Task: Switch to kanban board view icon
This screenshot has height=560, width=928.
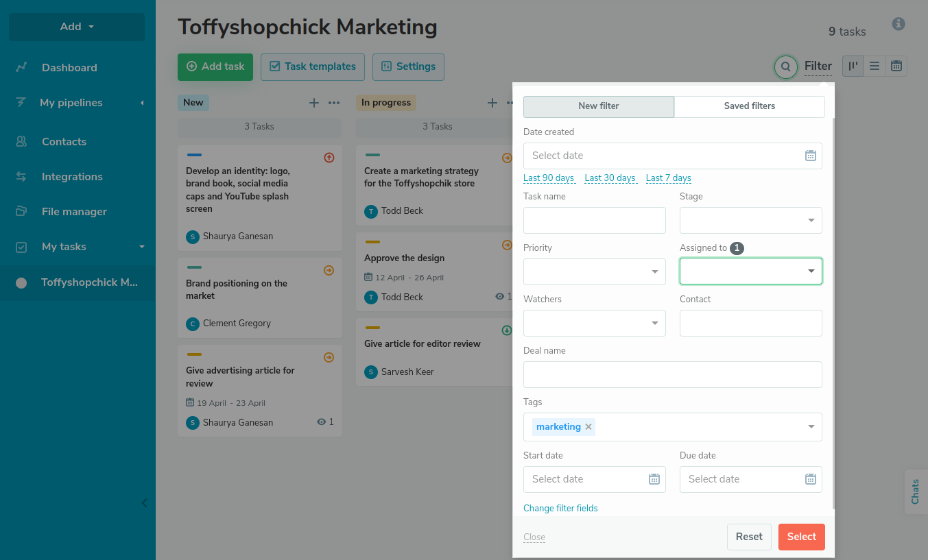Action: point(853,66)
